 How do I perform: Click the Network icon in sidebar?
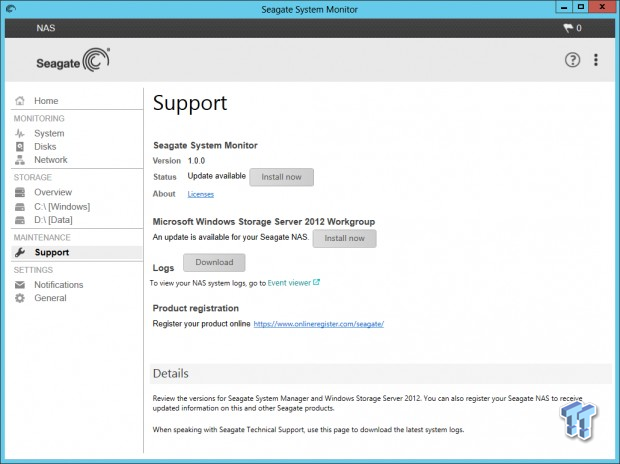[20, 159]
